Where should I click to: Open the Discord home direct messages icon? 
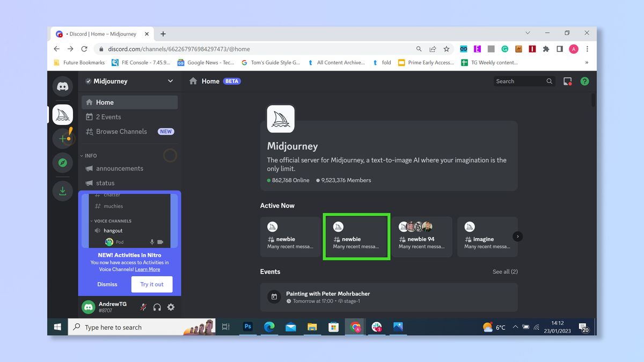(x=62, y=86)
